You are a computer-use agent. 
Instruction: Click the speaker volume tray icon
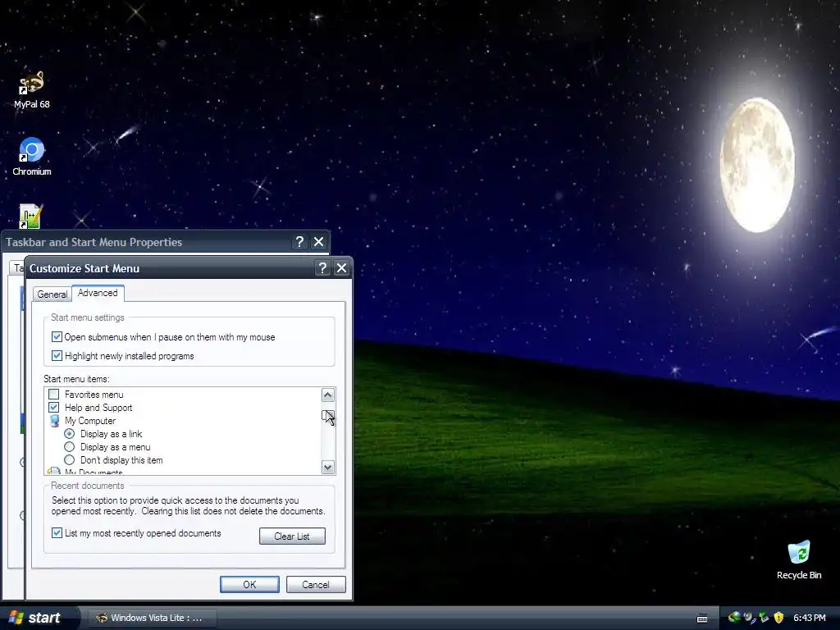pos(750,618)
